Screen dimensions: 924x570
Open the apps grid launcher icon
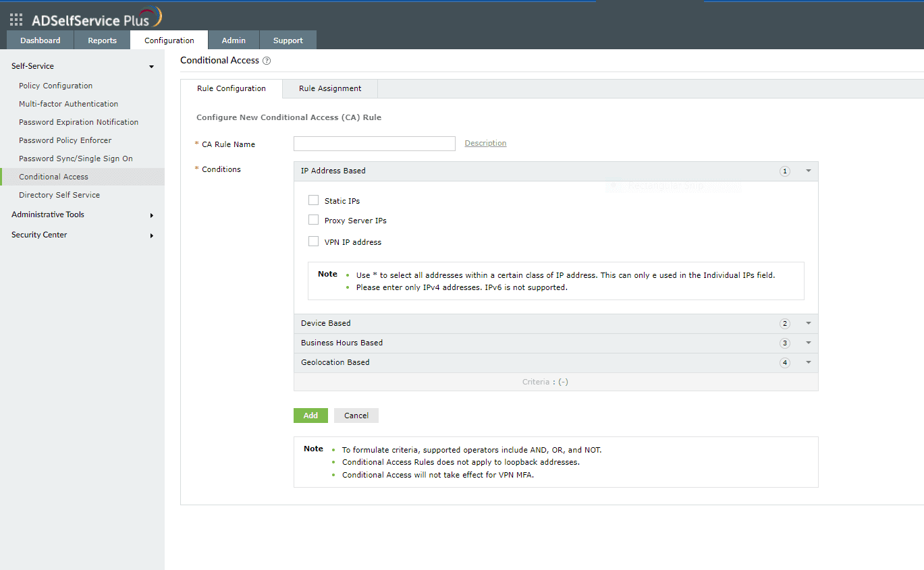click(x=16, y=20)
